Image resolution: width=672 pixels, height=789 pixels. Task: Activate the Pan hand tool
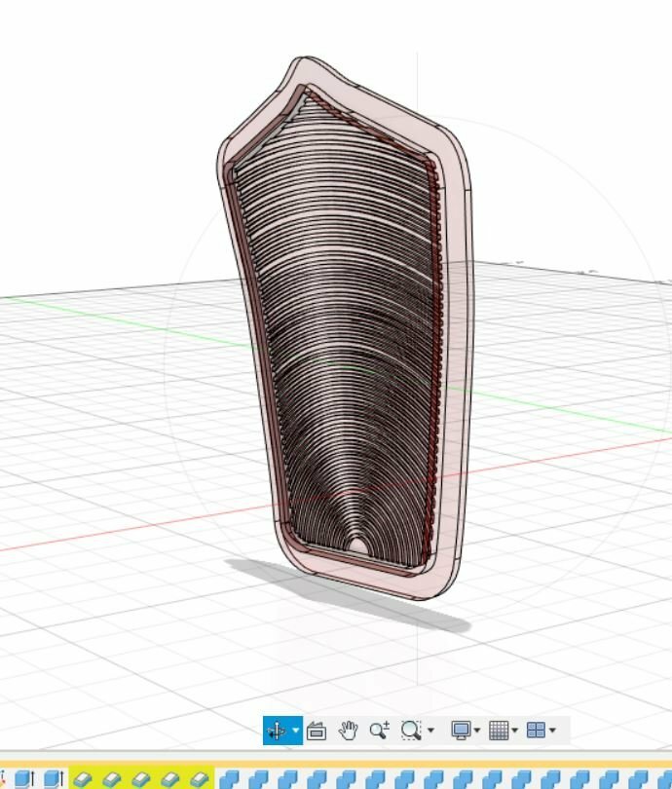(348, 731)
